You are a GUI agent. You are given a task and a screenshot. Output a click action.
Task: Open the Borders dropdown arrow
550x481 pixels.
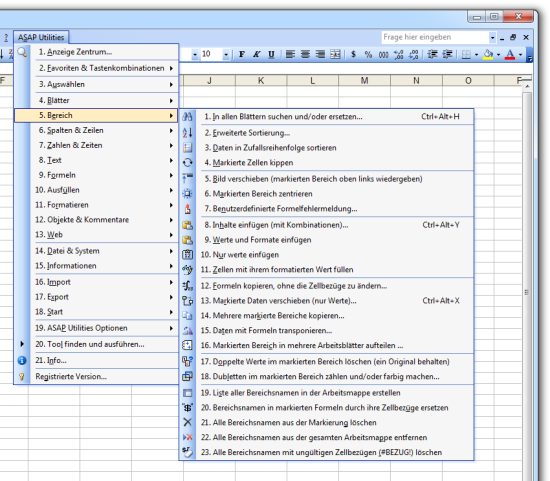click(x=476, y=54)
